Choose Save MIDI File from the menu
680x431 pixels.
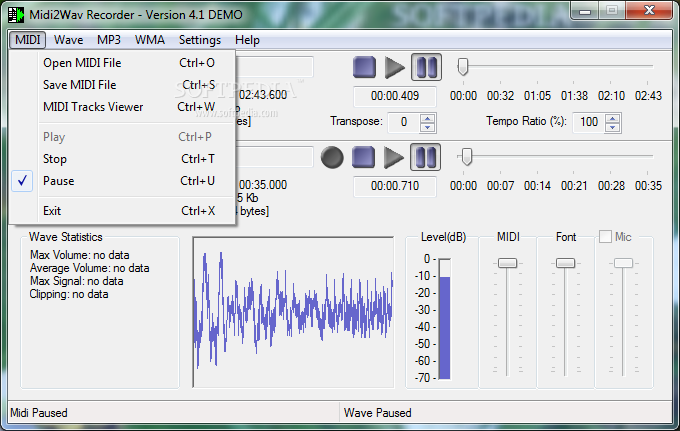[x=123, y=85]
